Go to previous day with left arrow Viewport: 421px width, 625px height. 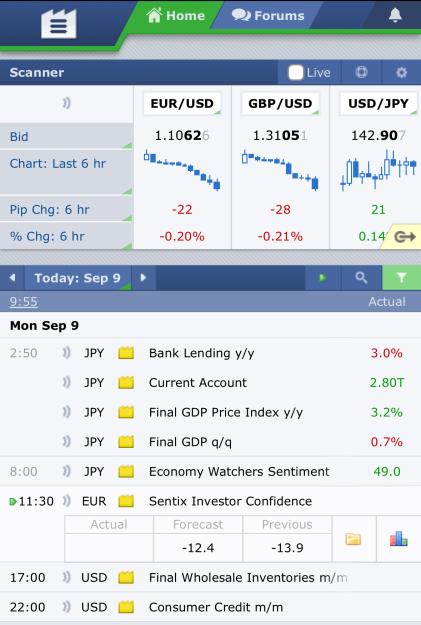[12, 278]
